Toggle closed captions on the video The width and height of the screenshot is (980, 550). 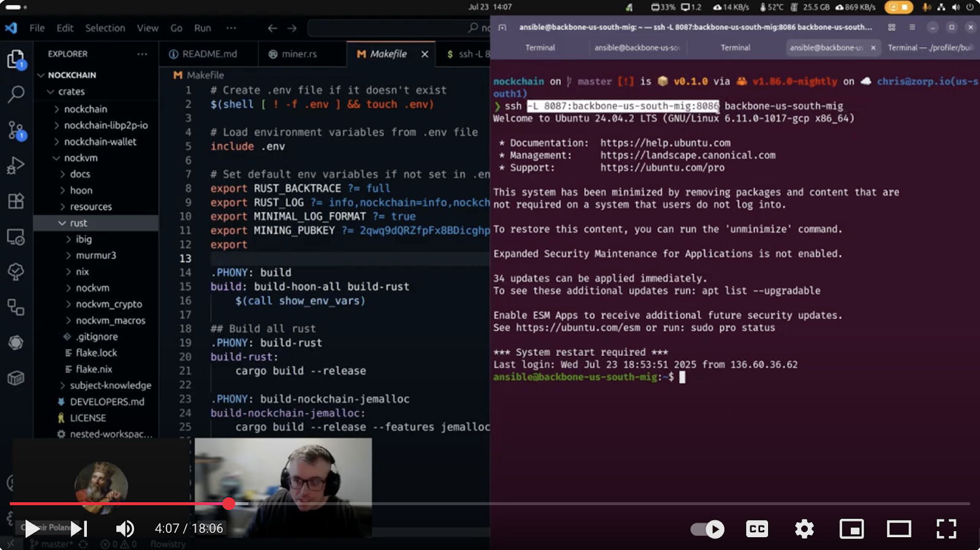point(757,529)
